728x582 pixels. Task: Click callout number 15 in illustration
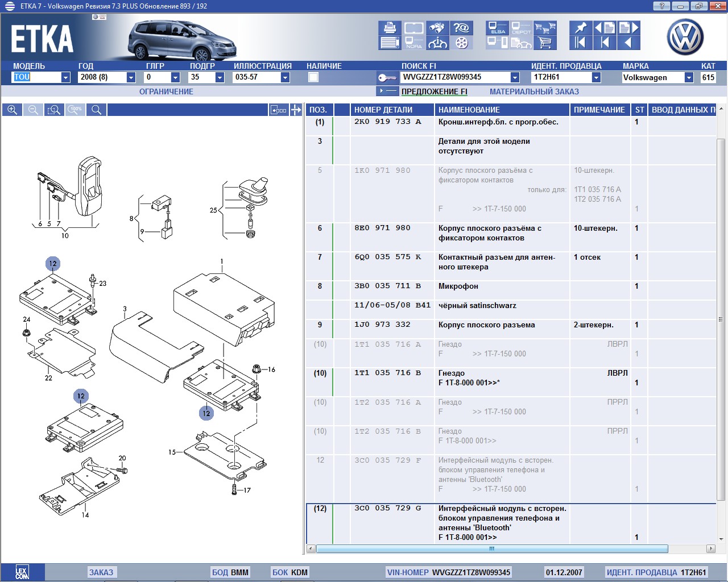click(172, 452)
